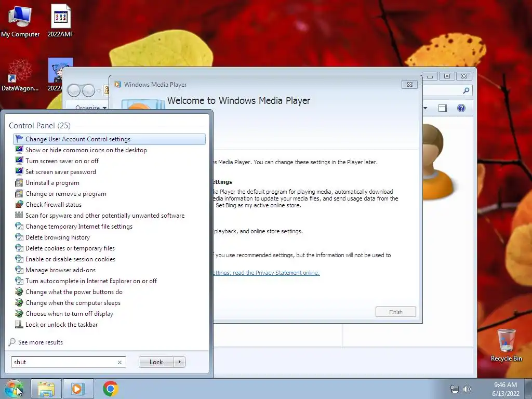
Task: Open the Recycle Bin
Action: (506, 345)
